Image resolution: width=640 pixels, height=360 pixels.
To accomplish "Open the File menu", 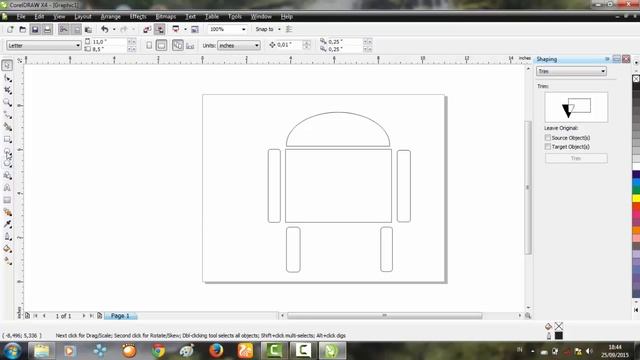I will 21,17.
